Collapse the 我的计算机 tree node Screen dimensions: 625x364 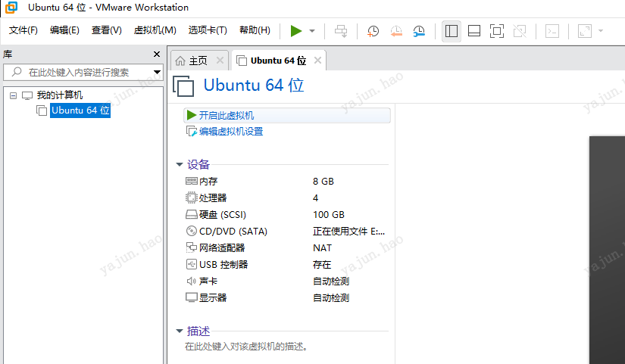click(x=13, y=95)
